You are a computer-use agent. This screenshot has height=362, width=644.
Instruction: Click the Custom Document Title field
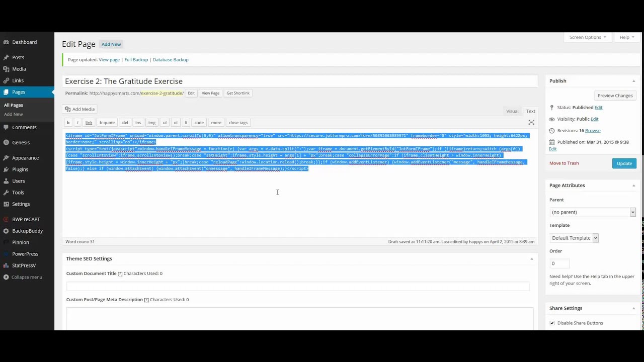point(298,286)
